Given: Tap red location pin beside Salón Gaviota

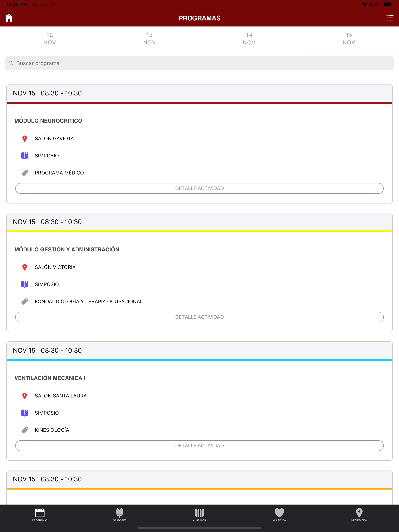Looking at the screenshot, I should click(25, 138).
